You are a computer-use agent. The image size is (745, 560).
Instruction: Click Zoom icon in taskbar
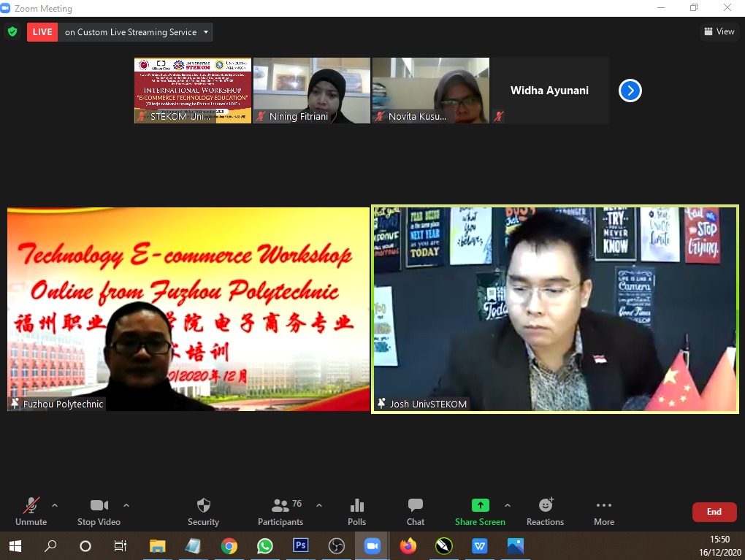(372, 546)
